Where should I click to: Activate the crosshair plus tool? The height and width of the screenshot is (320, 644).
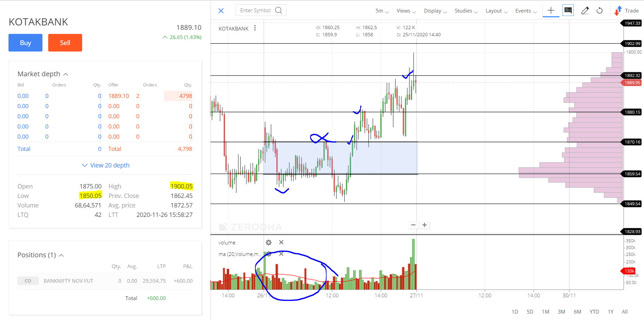coord(551,11)
